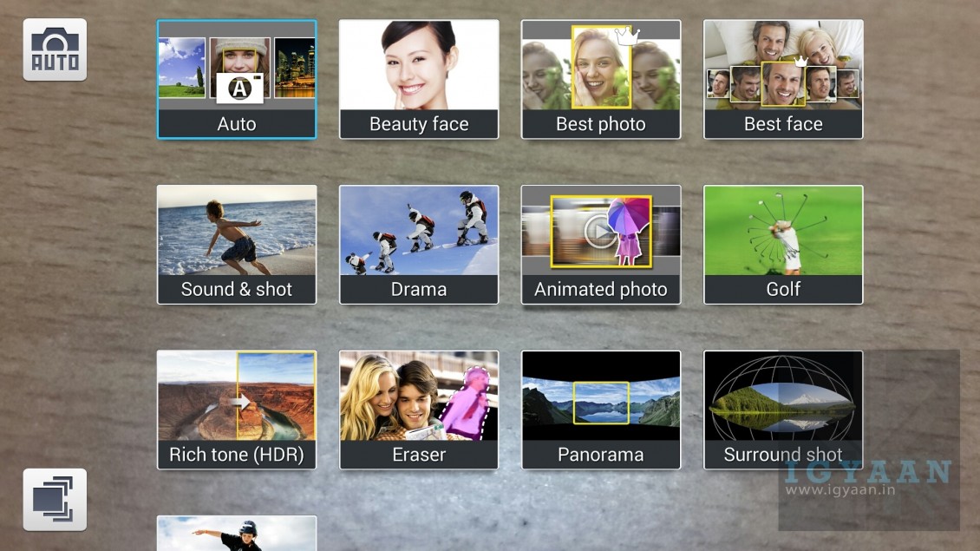Viewport: 980px width, 551px height.
Task: Select the Eraser mode tile
Action: click(419, 410)
